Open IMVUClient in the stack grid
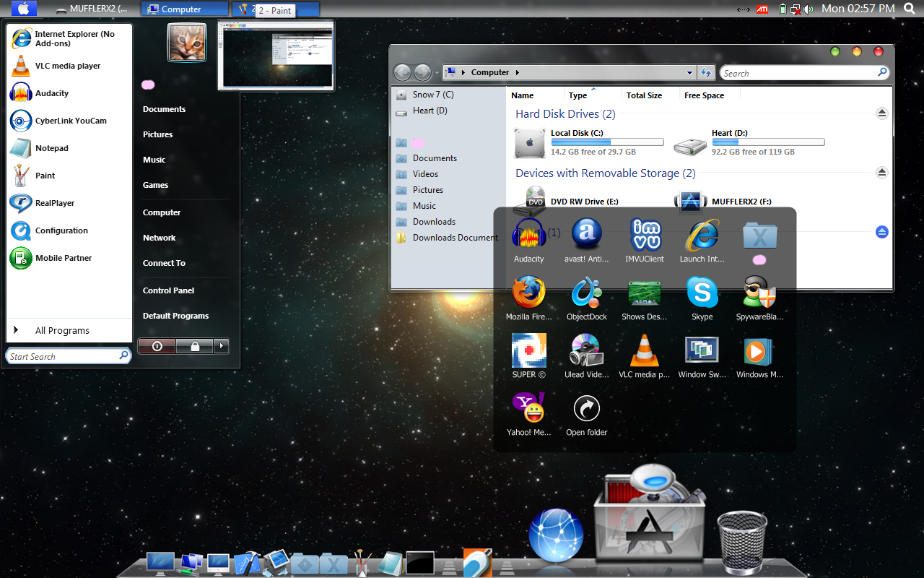Screen dimensions: 924x578 coord(646,235)
